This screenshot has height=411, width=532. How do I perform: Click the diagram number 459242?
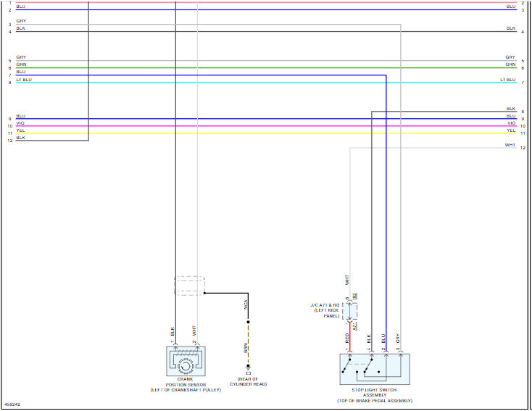(12, 404)
